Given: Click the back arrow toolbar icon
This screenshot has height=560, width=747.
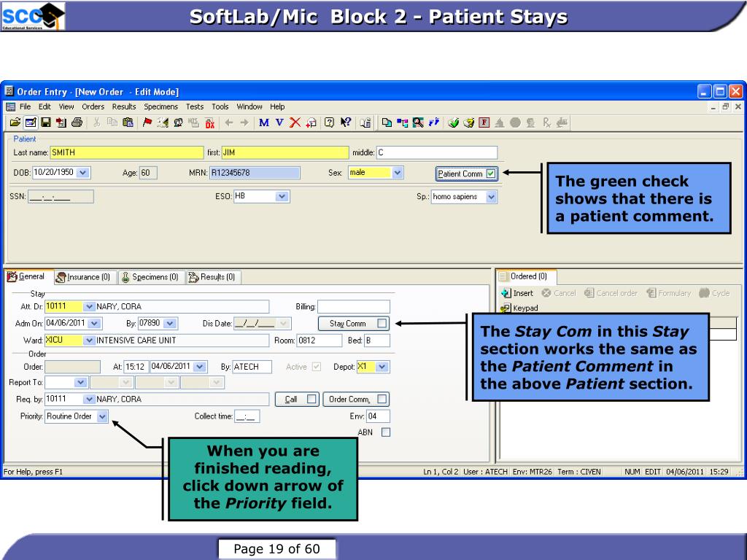Looking at the screenshot, I should pos(228,122).
